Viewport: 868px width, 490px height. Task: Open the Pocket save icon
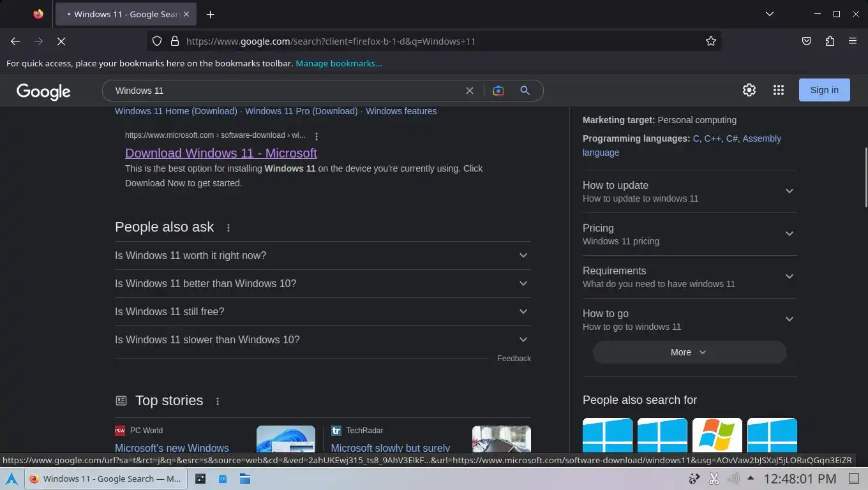(x=807, y=41)
